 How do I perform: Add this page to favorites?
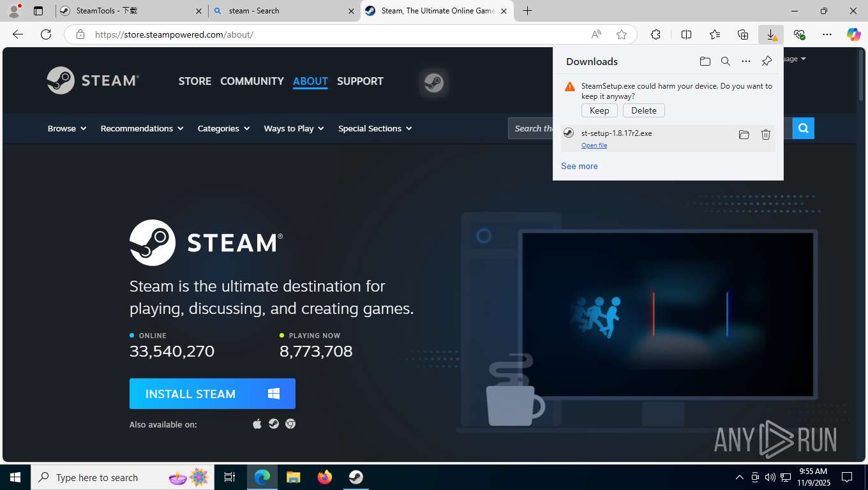pos(622,34)
